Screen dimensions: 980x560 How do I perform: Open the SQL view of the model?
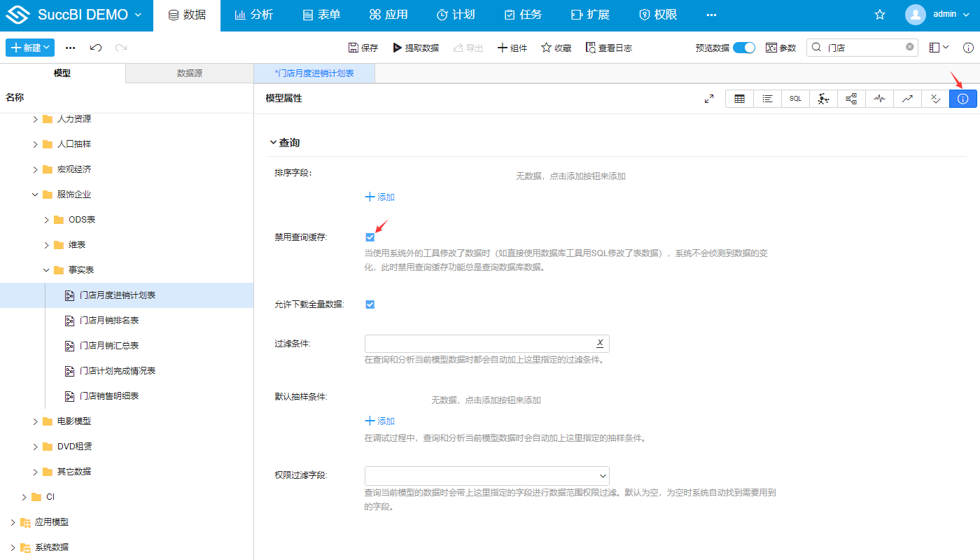pos(795,99)
